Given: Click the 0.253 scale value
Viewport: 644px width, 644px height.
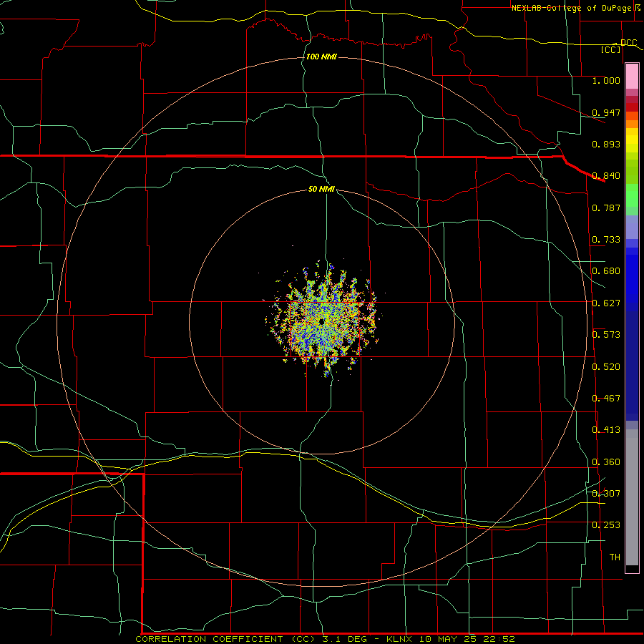Looking at the screenshot, I should tap(606, 525).
